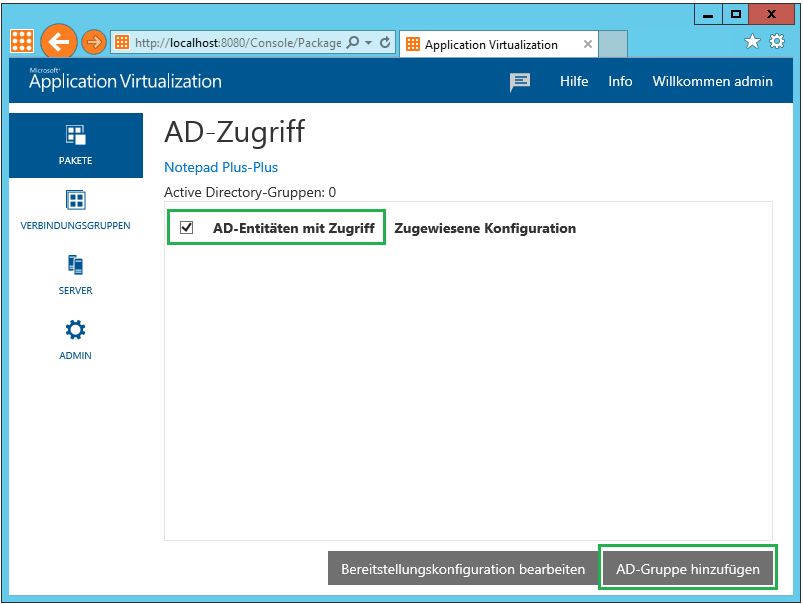Uncheck the AD-Entitäten mit Zugriff checkbox

point(186,228)
